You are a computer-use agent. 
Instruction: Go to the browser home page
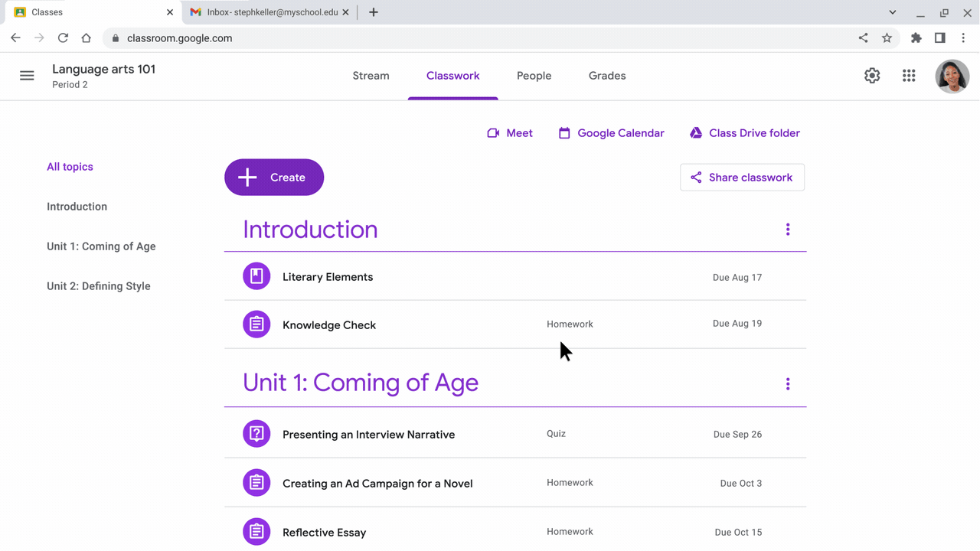[x=87, y=37]
